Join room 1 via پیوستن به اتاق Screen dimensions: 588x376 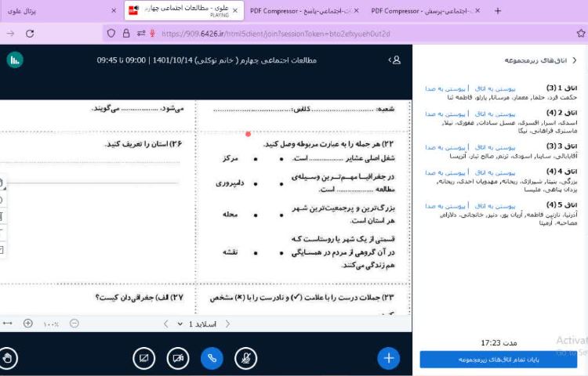click(x=495, y=89)
